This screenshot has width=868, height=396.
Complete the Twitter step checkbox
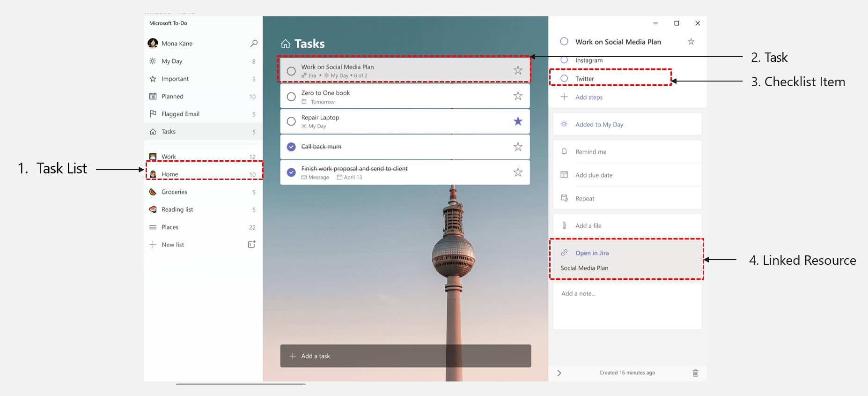pyautogui.click(x=564, y=78)
